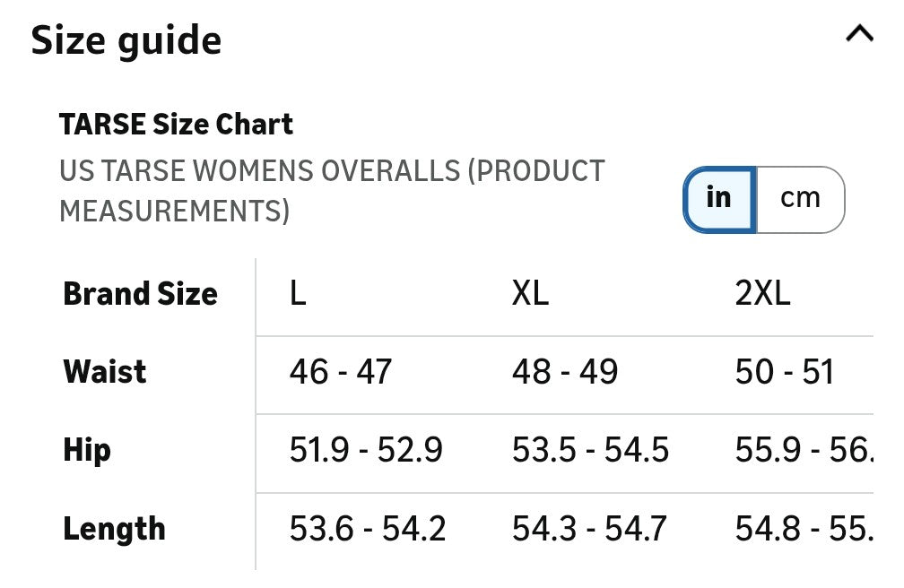The width and height of the screenshot is (904, 588).
Task: Switch measurements to inches
Action: pos(719,198)
